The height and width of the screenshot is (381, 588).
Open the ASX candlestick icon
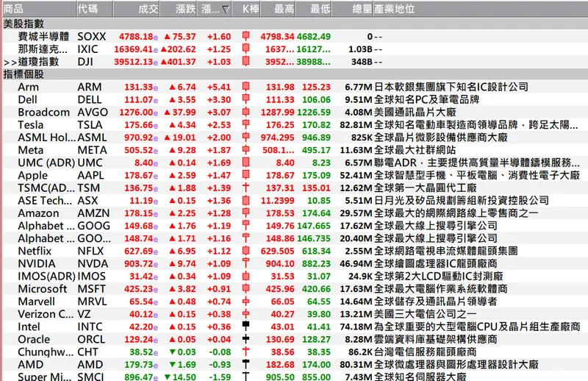245,200
